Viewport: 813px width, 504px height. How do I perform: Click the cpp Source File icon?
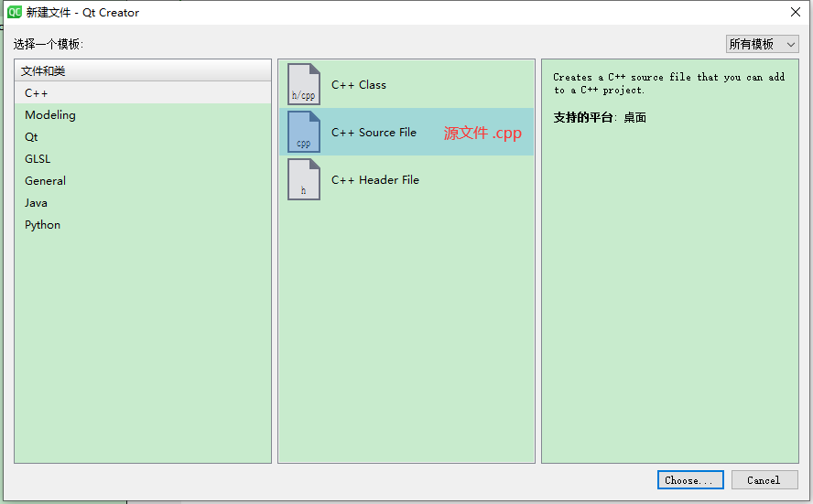(304, 132)
